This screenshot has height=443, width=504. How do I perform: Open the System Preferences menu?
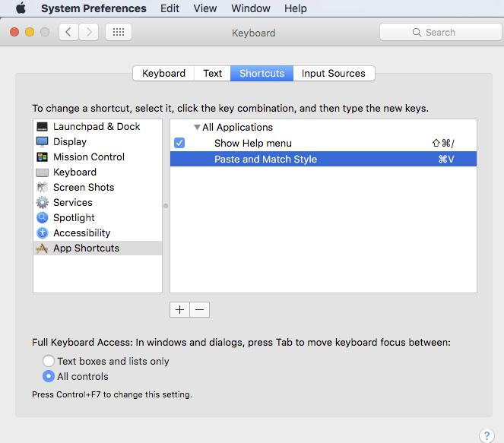pos(94,8)
